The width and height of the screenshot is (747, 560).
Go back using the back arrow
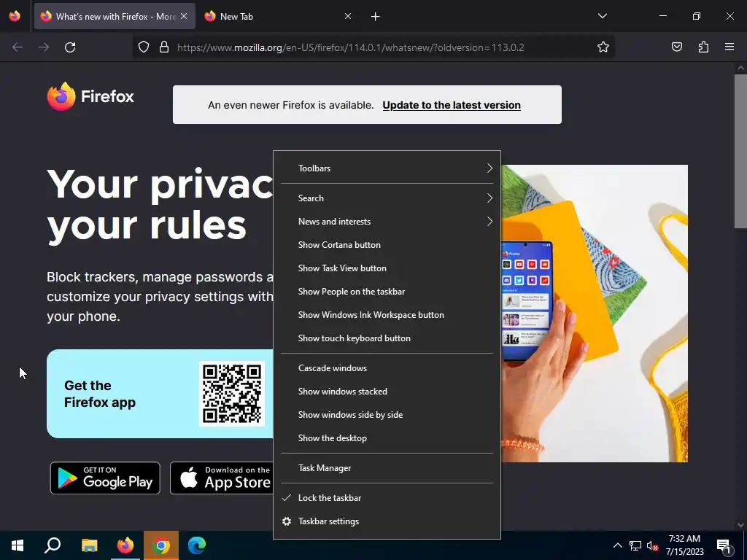coord(18,47)
